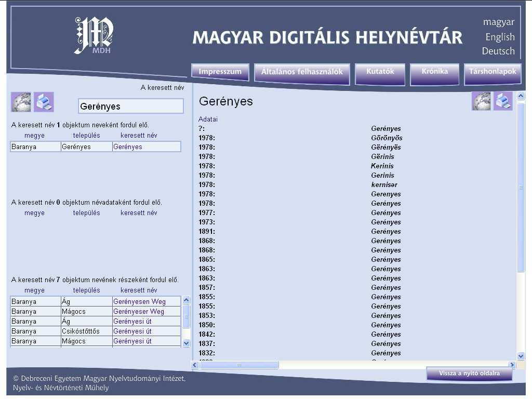The image size is (532, 399).
Task: Click Vissza a nyitó oldalra button
Action: pos(469,373)
